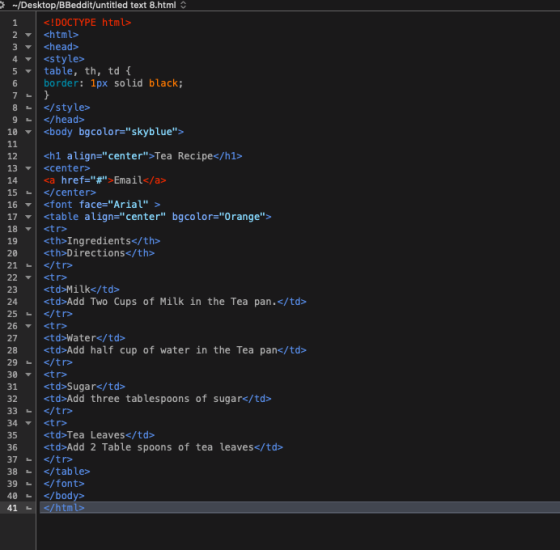This screenshot has height=550, width=560.
Task: Click line number 1 in the gutter
Action: [15, 23]
